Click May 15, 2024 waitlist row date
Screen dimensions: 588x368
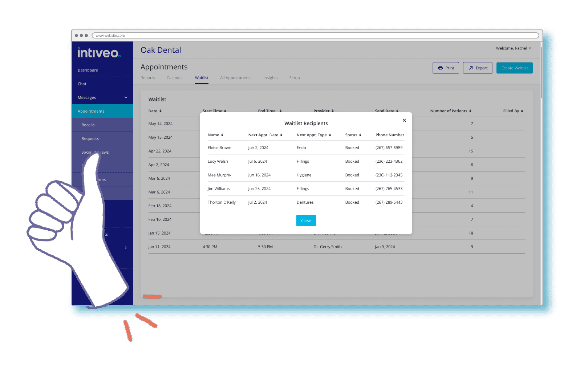(161, 138)
